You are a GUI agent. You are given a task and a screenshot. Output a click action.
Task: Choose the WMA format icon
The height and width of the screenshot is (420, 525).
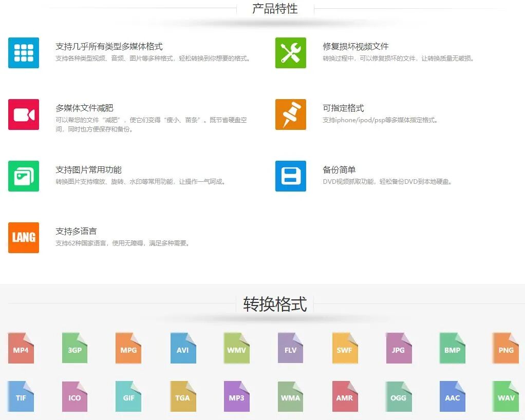tap(290, 396)
